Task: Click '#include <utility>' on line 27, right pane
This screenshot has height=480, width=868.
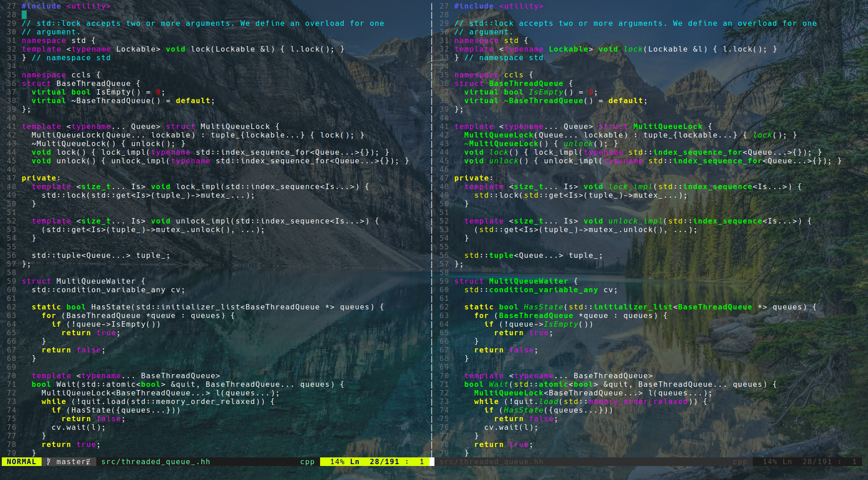Action: tap(499, 6)
